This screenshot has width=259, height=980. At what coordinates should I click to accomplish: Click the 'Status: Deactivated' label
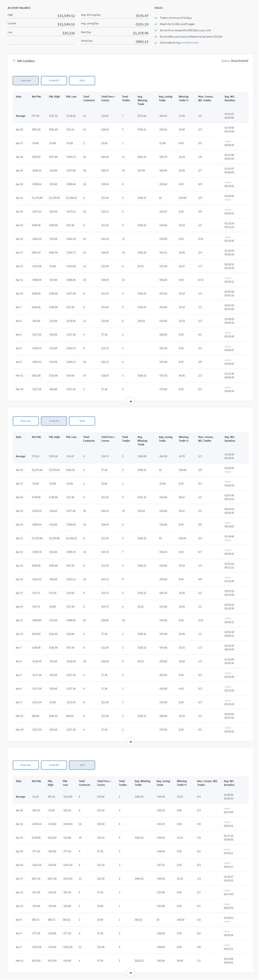pos(234,61)
